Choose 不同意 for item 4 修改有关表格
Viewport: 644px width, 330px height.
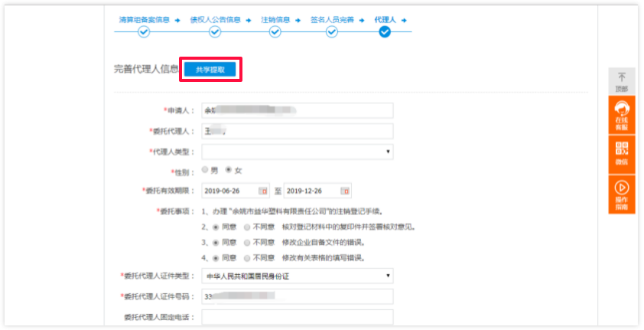coord(246,258)
